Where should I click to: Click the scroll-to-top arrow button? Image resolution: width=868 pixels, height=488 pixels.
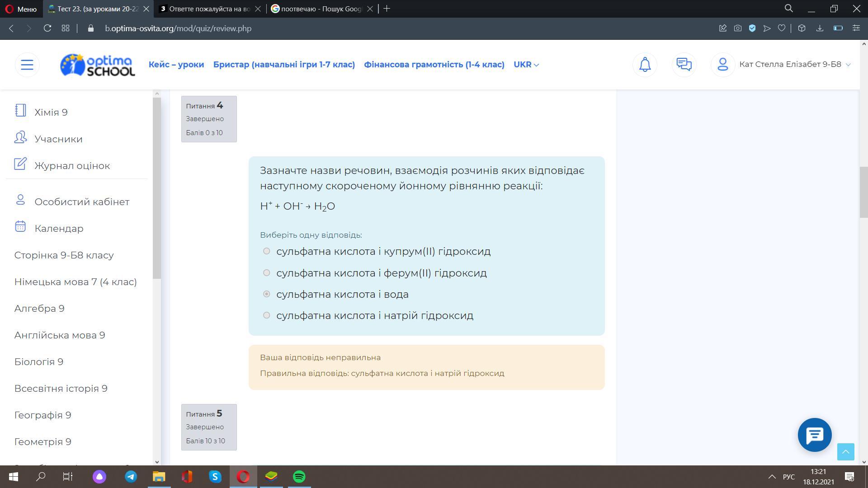click(845, 451)
